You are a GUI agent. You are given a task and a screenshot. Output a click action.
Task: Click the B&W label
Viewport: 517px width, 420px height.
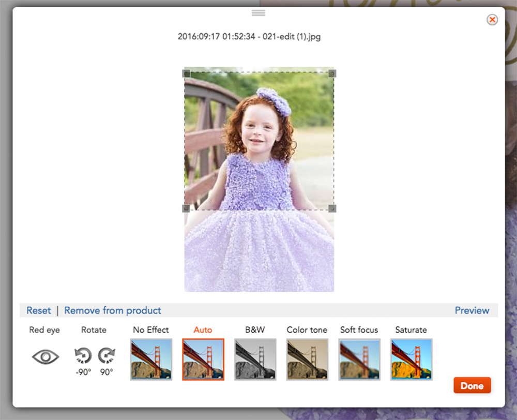(255, 329)
